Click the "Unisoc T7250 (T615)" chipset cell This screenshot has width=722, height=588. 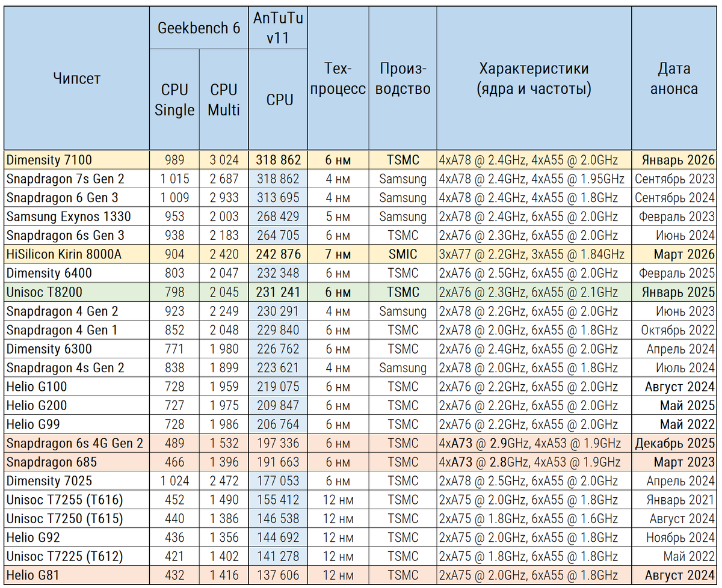point(76,519)
